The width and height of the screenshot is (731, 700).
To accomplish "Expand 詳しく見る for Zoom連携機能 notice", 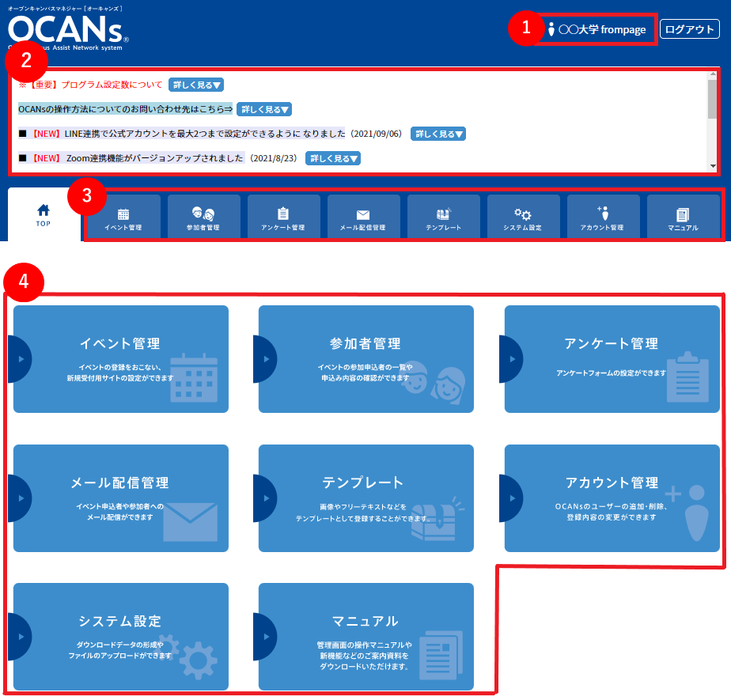I will (333, 158).
